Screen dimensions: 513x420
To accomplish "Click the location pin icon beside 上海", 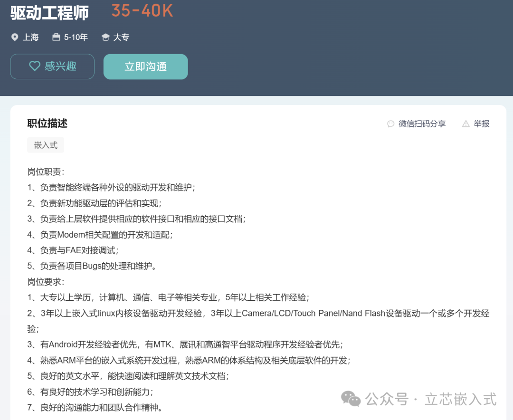I will pyautogui.click(x=15, y=38).
